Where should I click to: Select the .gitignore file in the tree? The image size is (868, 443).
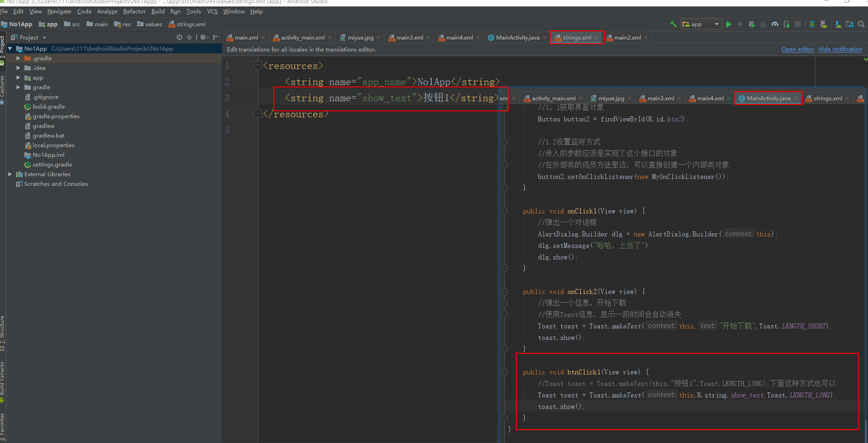41,97
